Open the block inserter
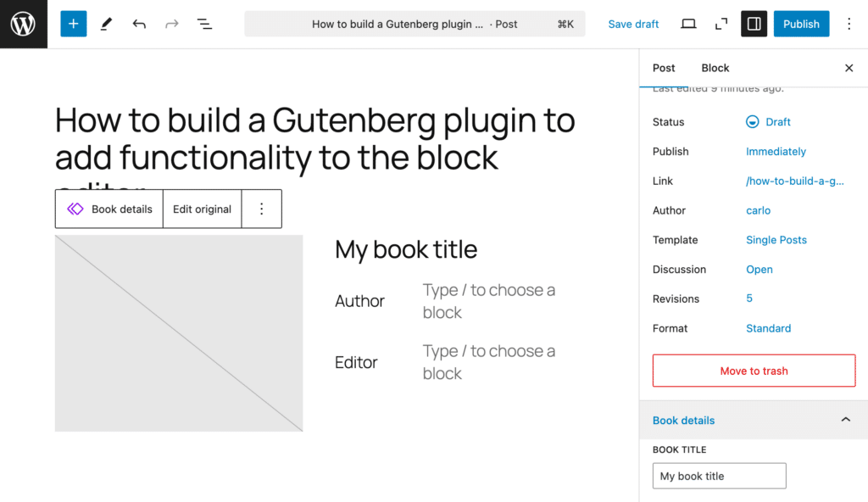 [73, 24]
